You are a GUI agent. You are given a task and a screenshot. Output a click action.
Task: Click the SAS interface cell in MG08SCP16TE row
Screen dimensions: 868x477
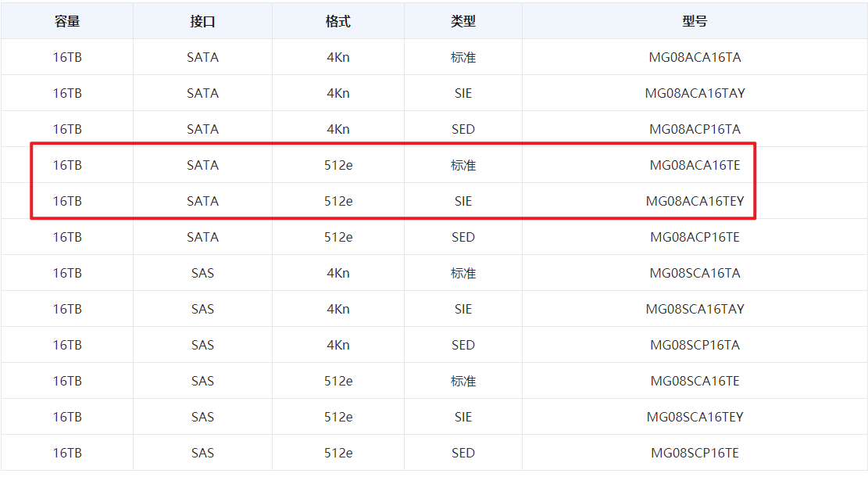(202, 453)
